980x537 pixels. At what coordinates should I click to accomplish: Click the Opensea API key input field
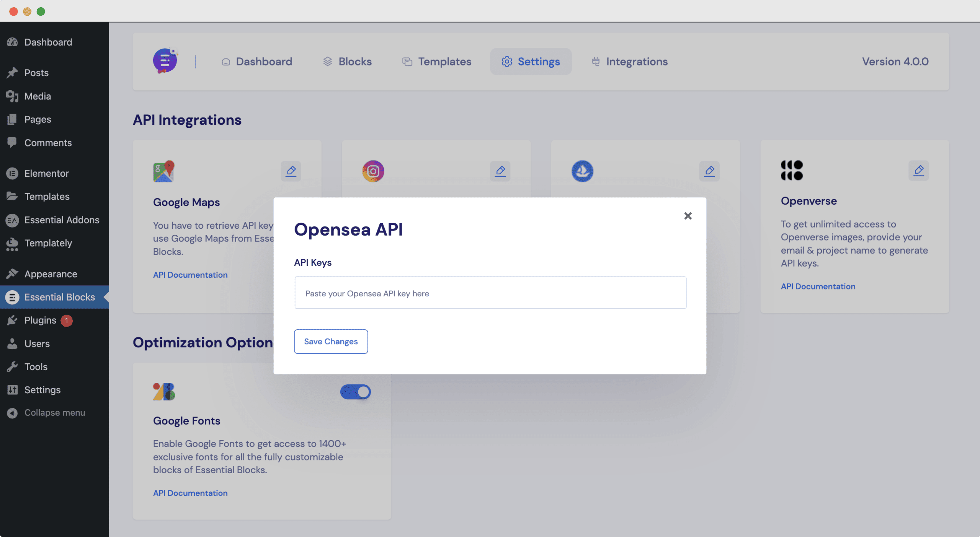[x=490, y=293]
